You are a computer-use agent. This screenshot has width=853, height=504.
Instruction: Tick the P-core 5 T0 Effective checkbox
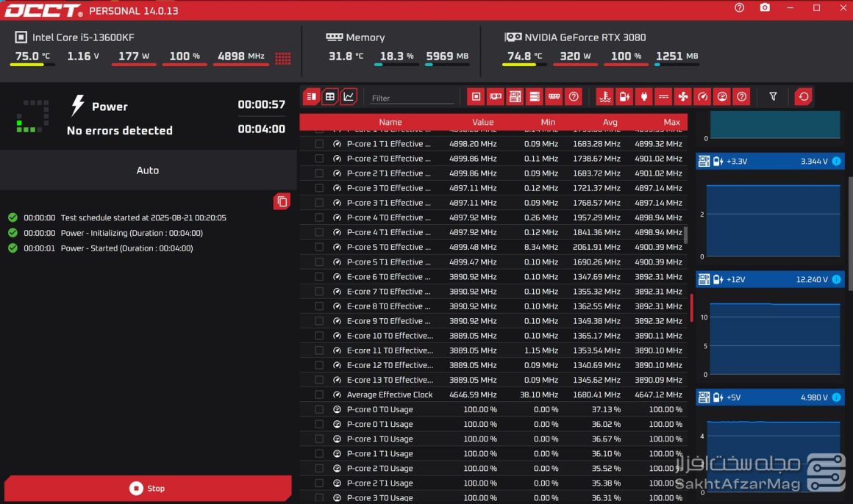click(x=319, y=247)
